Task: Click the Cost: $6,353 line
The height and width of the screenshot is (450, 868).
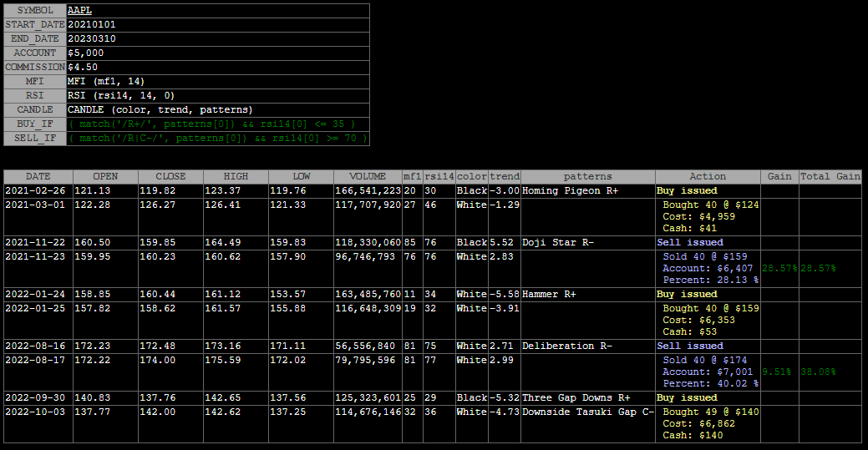Action: (698, 320)
